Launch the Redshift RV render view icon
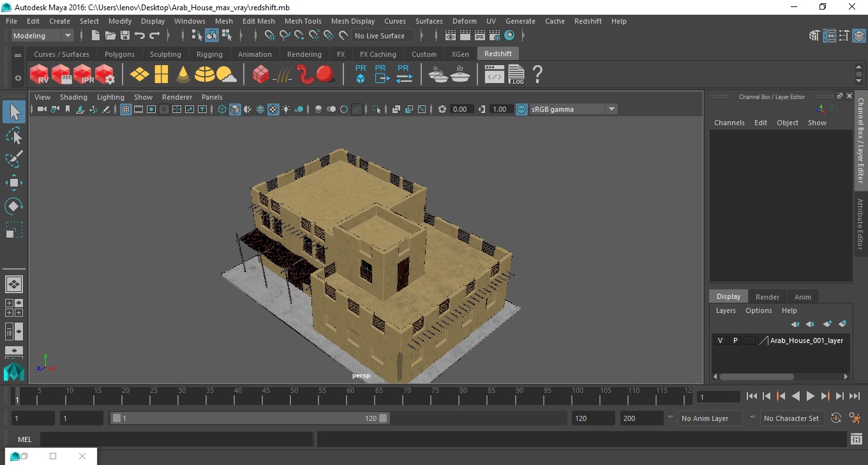This screenshot has height=465, width=868. [x=40, y=75]
